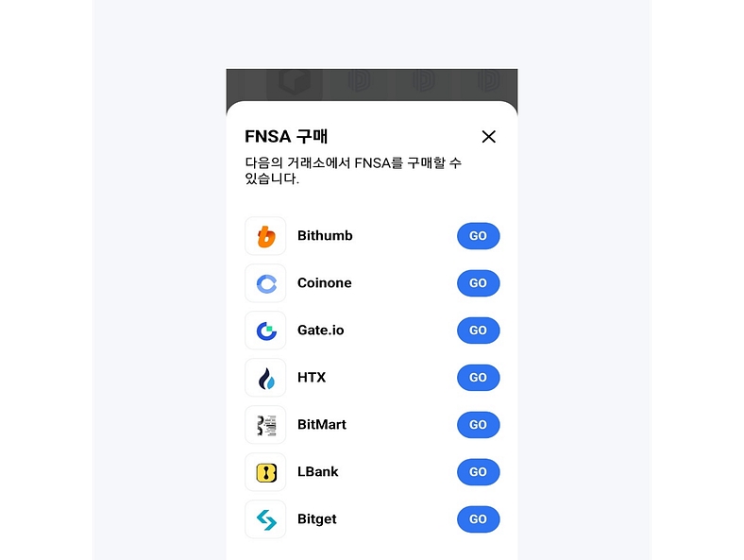
Task: Select the Coinone name label
Action: [x=324, y=283]
